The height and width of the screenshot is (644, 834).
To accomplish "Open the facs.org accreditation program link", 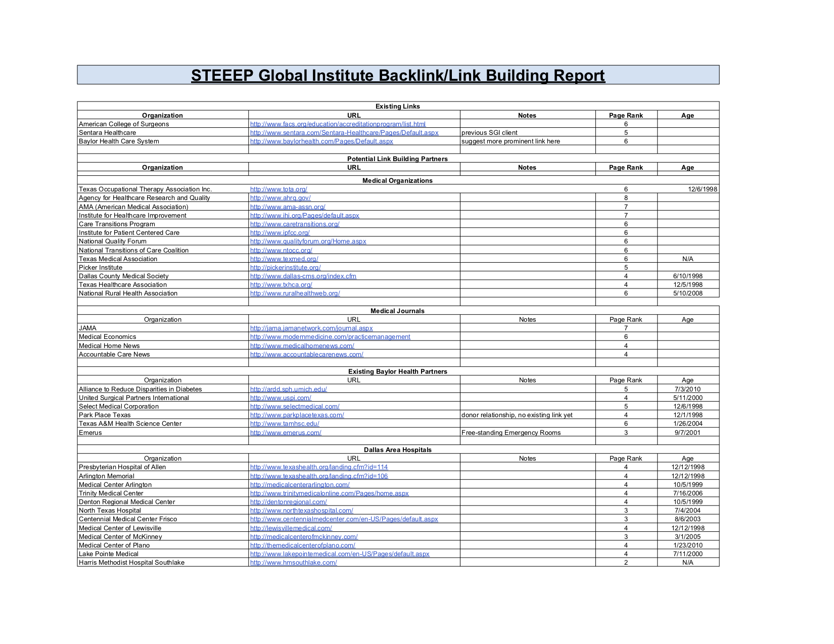I will (338, 124).
